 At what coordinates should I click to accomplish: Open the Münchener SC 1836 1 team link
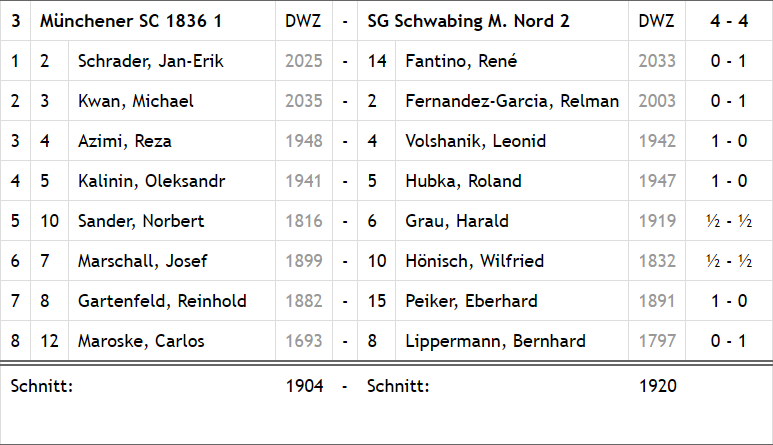point(130,21)
